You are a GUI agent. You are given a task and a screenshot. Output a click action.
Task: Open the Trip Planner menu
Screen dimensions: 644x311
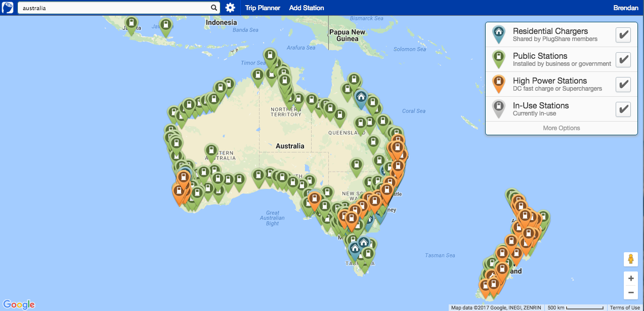pyautogui.click(x=263, y=8)
